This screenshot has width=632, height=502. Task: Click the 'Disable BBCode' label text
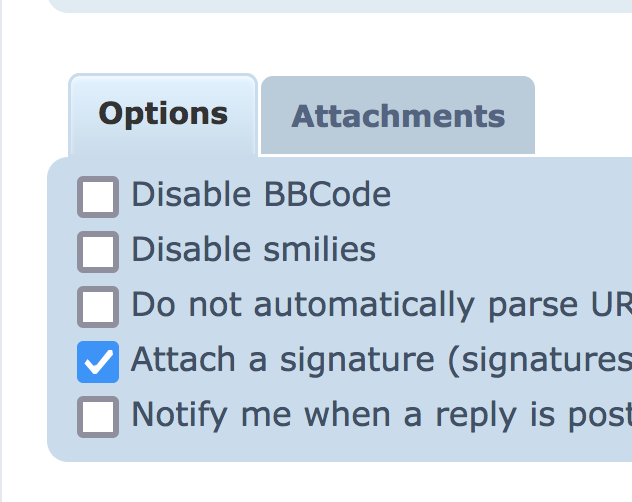tap(261, 194)
